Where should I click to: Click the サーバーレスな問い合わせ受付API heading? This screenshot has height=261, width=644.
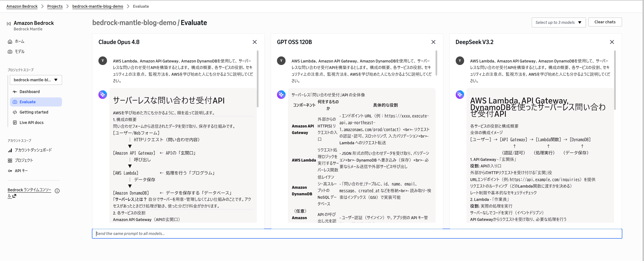pos(168,100)
